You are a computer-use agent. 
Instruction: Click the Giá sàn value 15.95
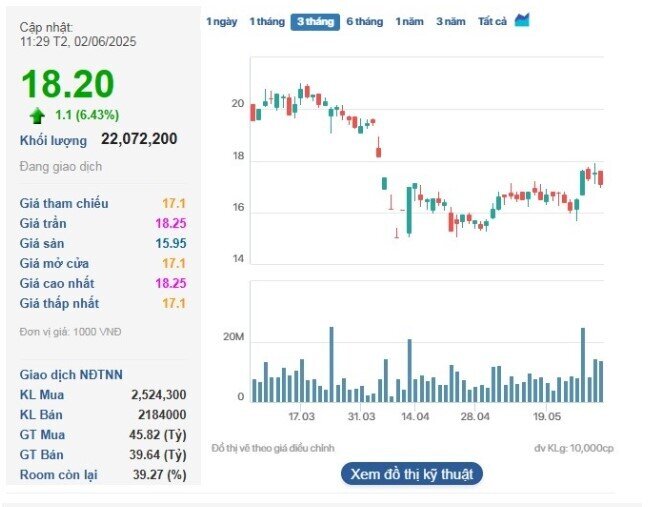coord(171,243)
